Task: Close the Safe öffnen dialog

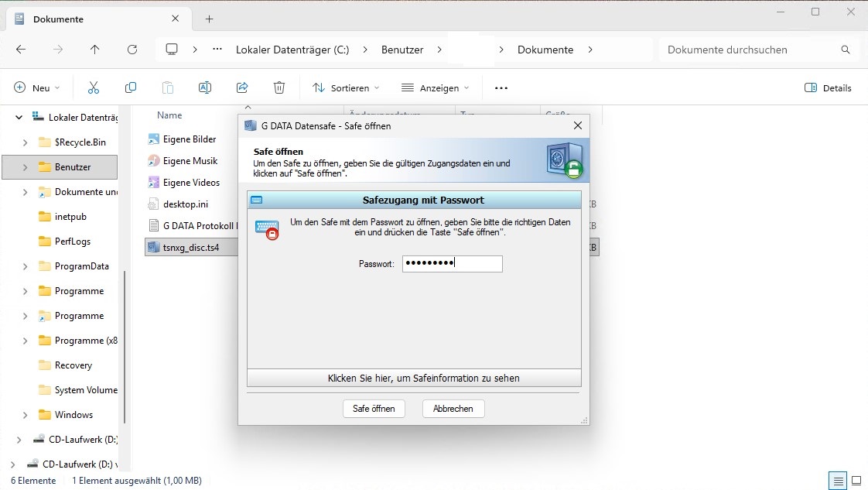Action: tap(577, 125)
